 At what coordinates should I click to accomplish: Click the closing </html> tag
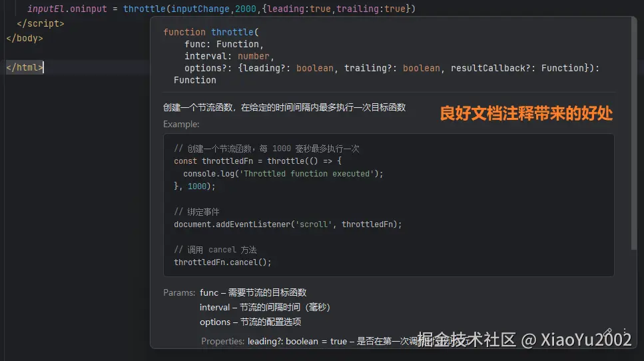[x=25, y=67]
